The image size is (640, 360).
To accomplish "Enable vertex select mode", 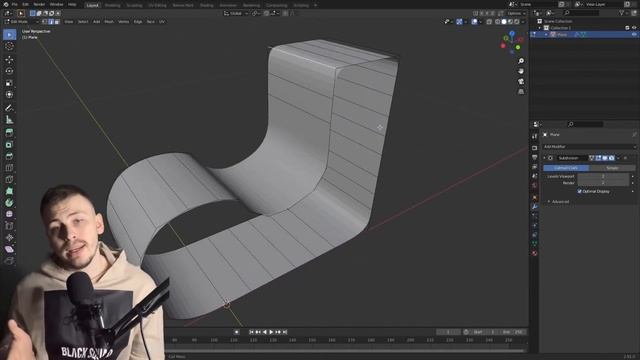I will [x=45, y=22].
